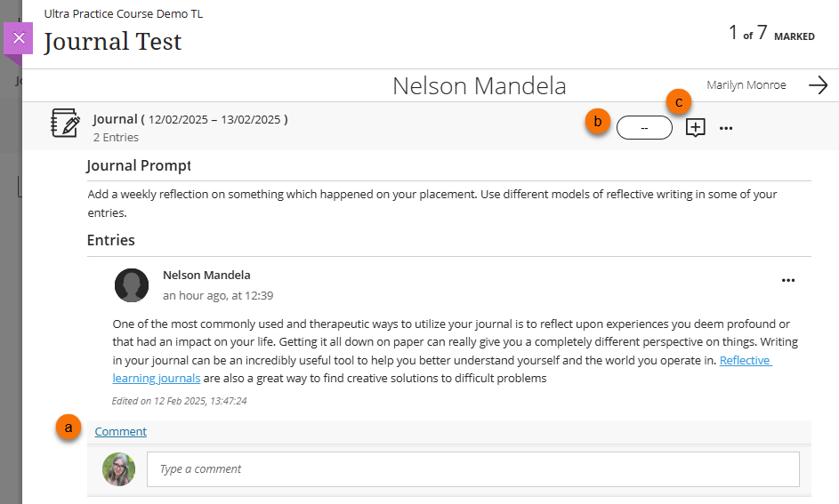Go to next student with arrow
Image resolution: width=839 pixels, height=504 pixels.
pos(818,85)
